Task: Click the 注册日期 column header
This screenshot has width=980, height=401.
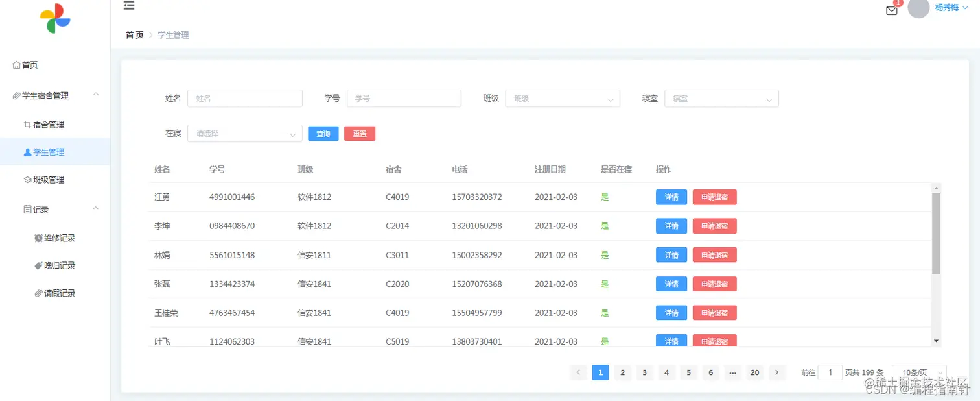Action: point(550,169)
